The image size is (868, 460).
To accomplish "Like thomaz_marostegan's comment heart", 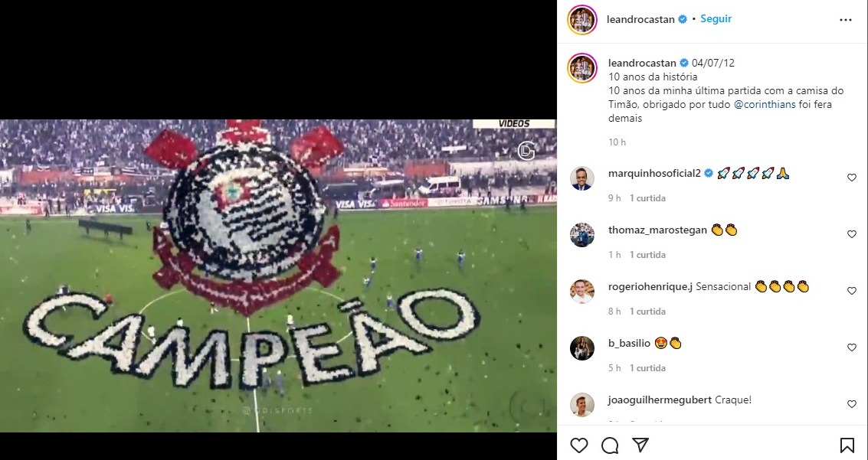I will [x=852, y=234].
